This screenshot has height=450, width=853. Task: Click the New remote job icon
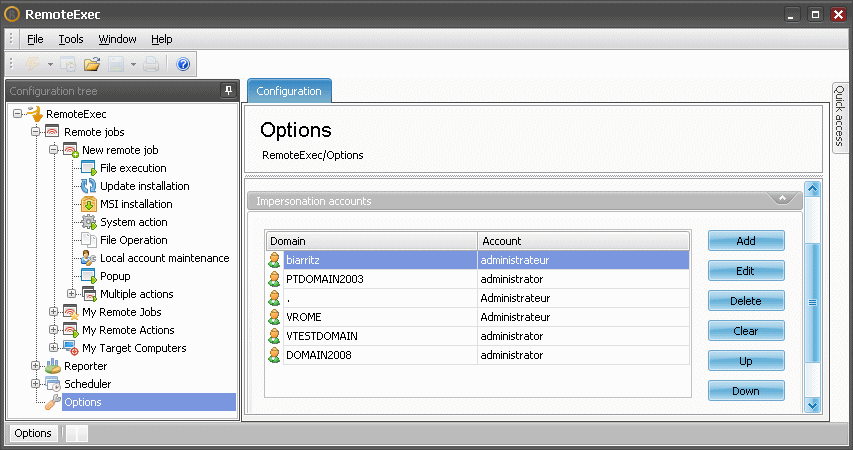point(71,150)
